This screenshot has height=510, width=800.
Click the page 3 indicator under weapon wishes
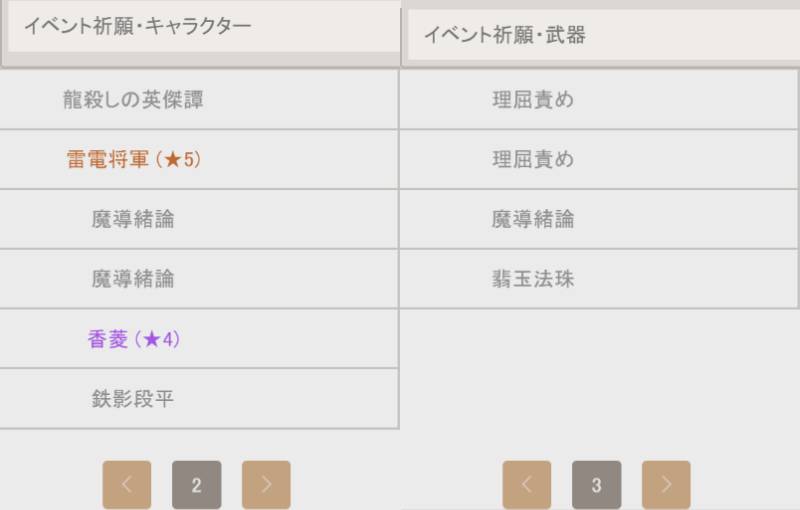596,484
